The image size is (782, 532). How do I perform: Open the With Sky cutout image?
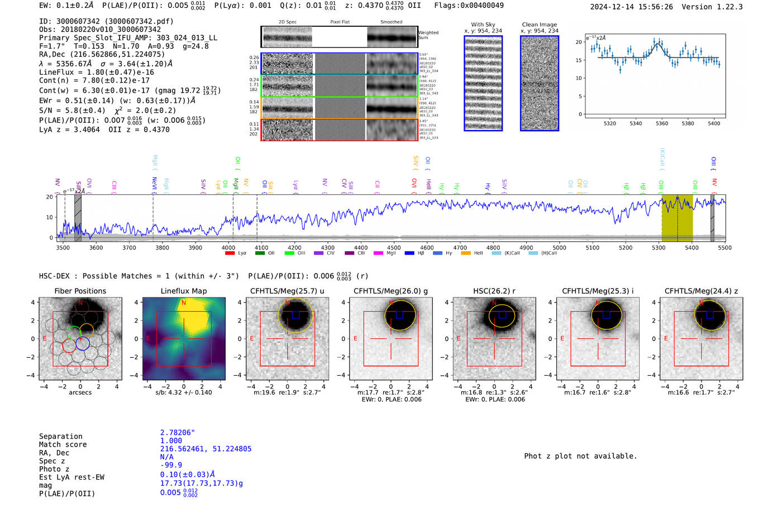[x=483, y=83]
